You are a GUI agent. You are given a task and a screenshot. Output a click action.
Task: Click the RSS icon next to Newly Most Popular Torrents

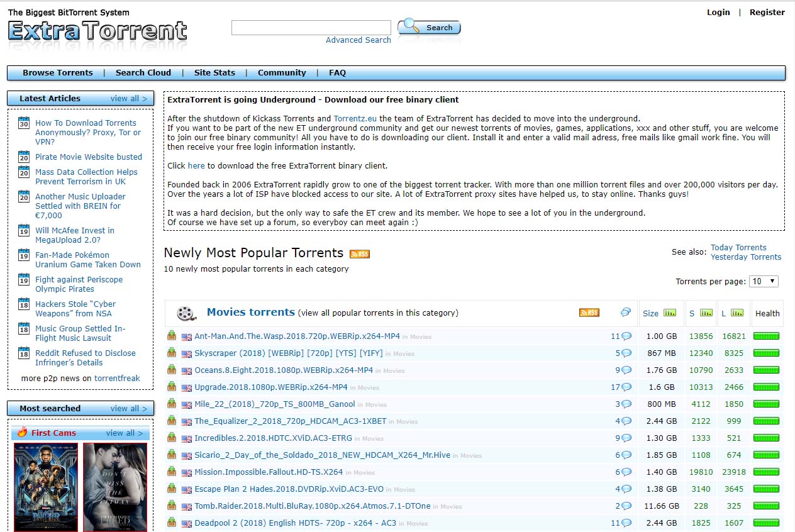coord(360,254)
